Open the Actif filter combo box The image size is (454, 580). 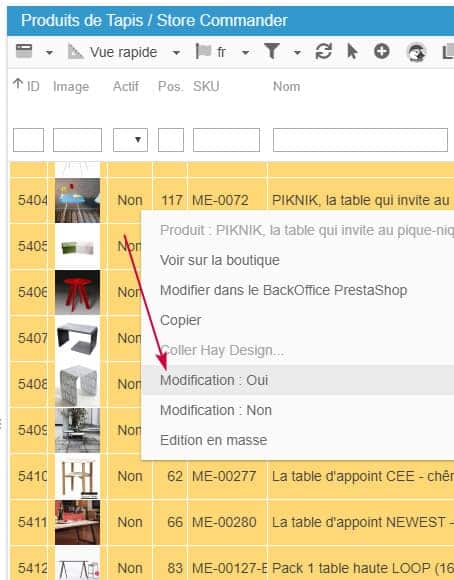click(x=130, y=140)
